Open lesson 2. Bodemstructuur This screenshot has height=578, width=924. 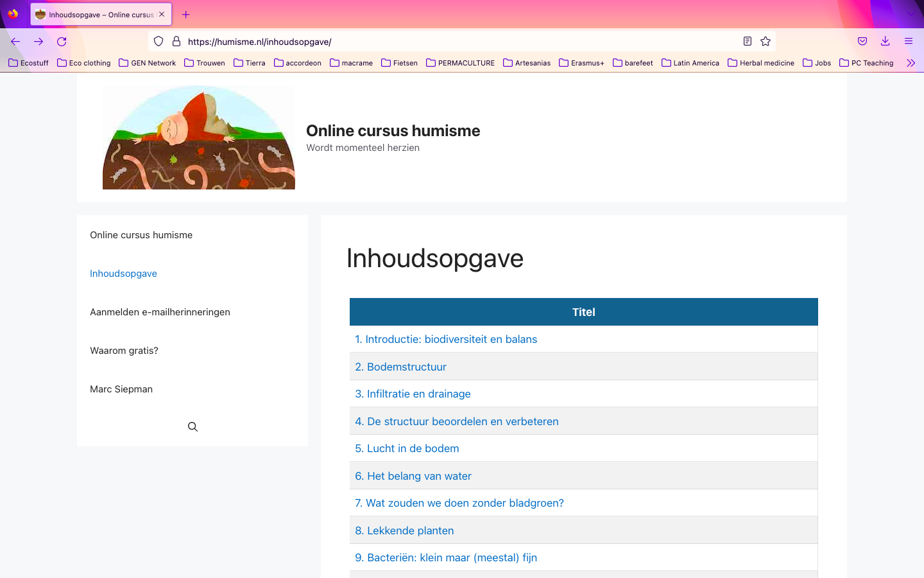[400, 367]
